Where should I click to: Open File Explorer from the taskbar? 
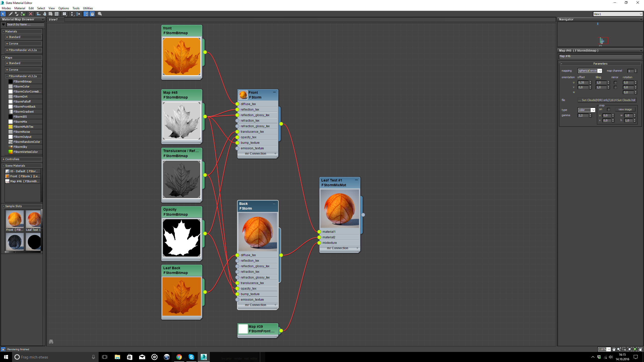[x=117, y=357]
